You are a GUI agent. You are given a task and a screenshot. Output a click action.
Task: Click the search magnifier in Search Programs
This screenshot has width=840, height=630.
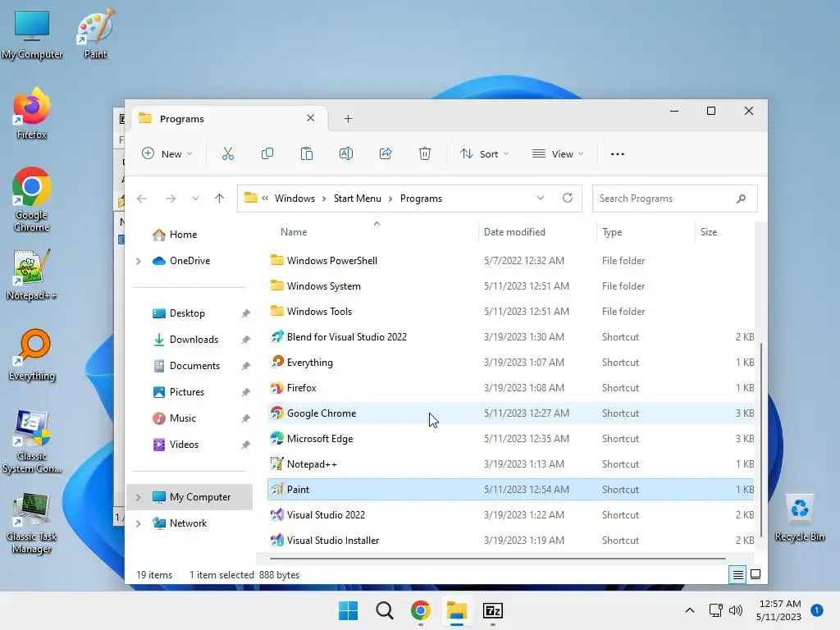click(x=741, y=199)
